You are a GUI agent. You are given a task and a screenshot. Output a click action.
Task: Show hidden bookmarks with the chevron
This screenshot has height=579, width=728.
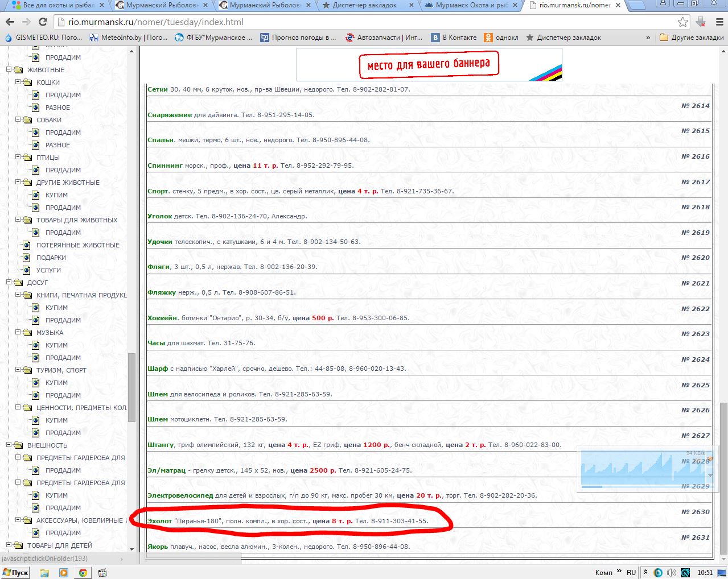click(648, 38)
